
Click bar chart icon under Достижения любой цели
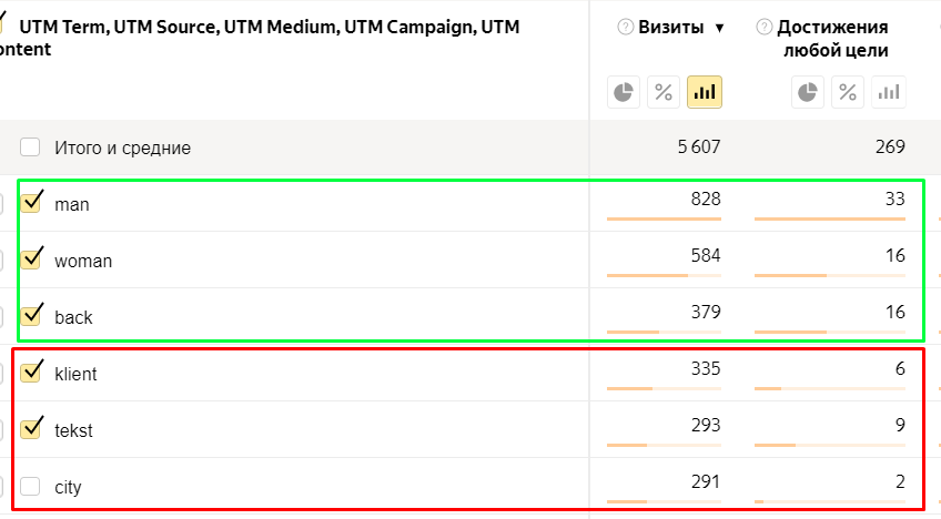click(888, 92)
